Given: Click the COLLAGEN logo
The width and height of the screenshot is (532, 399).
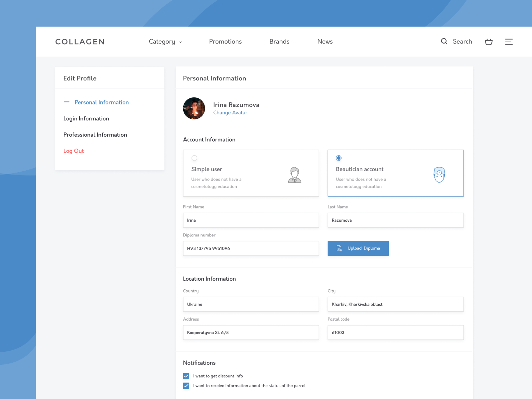Looking at the screenshot, I should (80, 42).
